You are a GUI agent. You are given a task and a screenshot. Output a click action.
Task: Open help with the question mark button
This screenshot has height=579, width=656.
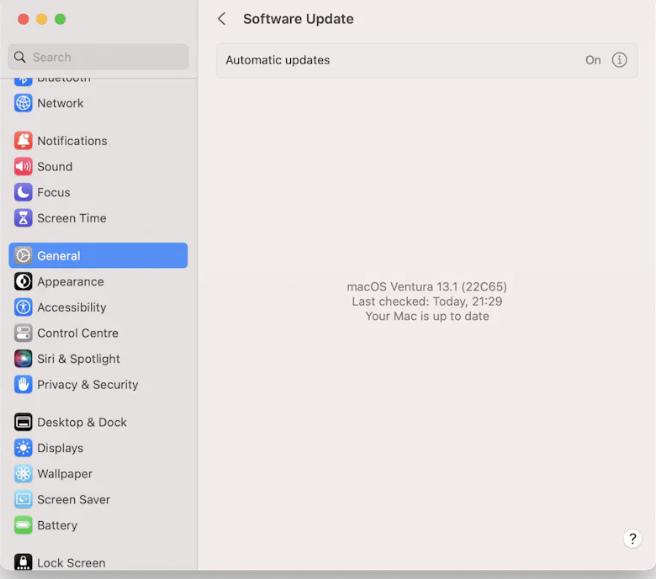click(x=632, y=538)
